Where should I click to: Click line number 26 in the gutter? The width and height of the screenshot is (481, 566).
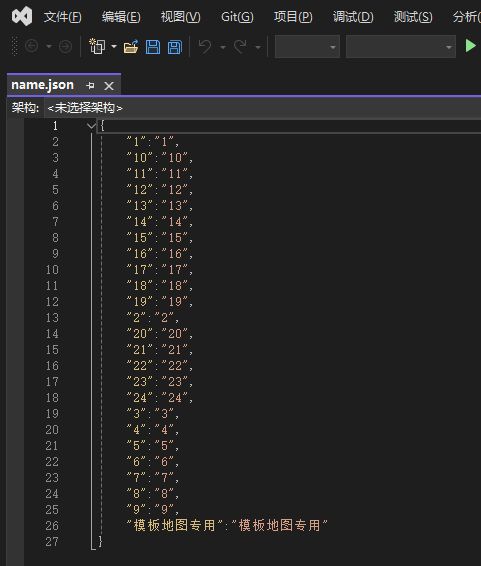click(x=52, y=525)
